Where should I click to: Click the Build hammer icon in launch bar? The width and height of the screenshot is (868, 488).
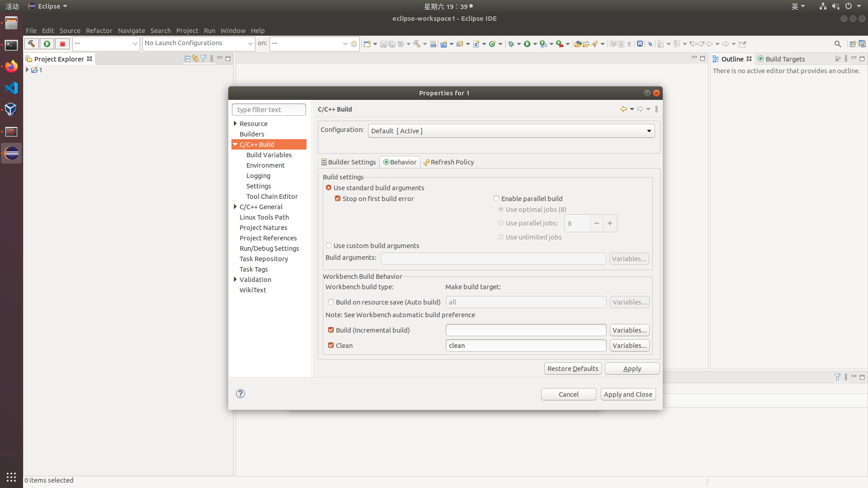click(31, 44)
